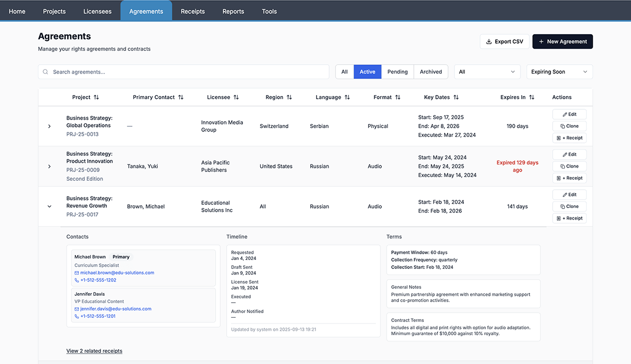The image size is (631, 364).
Task: Click the download icon on Export CSV
Action: (x=490, y=41)
